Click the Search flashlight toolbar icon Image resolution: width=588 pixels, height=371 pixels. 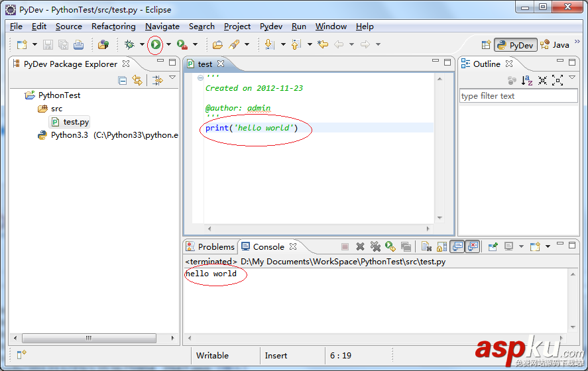coord(235,44)
